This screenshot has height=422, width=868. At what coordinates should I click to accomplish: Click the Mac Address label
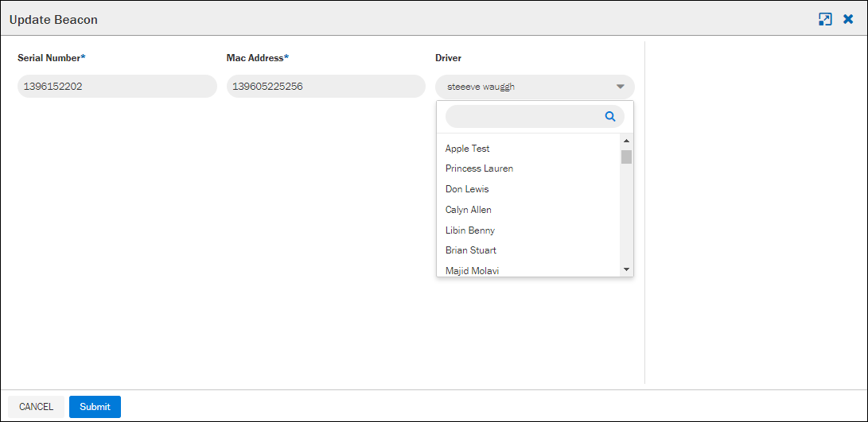pyautogui.click(x=258, y=57)
